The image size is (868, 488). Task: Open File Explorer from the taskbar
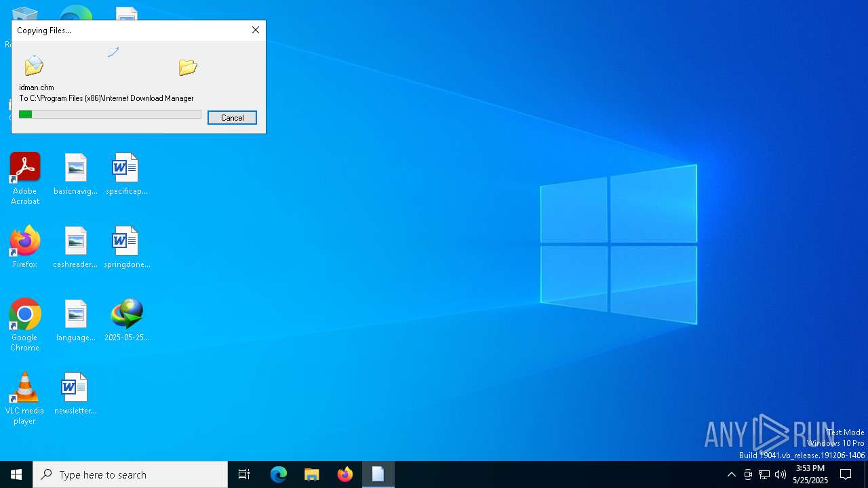[x=312, y=474]
